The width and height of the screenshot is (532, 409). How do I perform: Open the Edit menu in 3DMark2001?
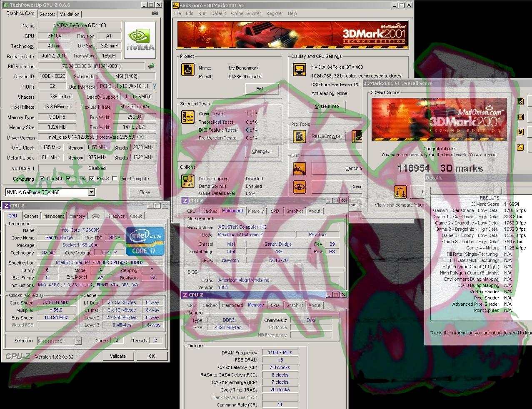pyautogui.click(x=190, y=13)
